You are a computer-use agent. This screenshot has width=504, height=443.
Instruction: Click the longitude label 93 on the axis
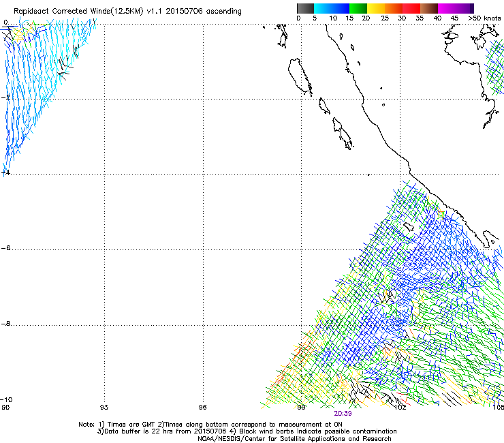point(104,408)
